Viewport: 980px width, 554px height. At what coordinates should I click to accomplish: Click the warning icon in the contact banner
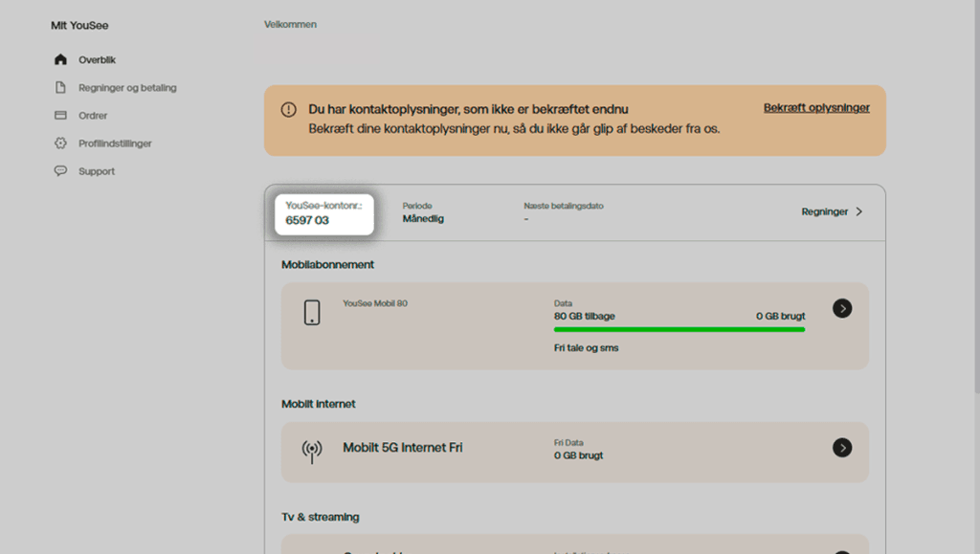pos(288,110)
